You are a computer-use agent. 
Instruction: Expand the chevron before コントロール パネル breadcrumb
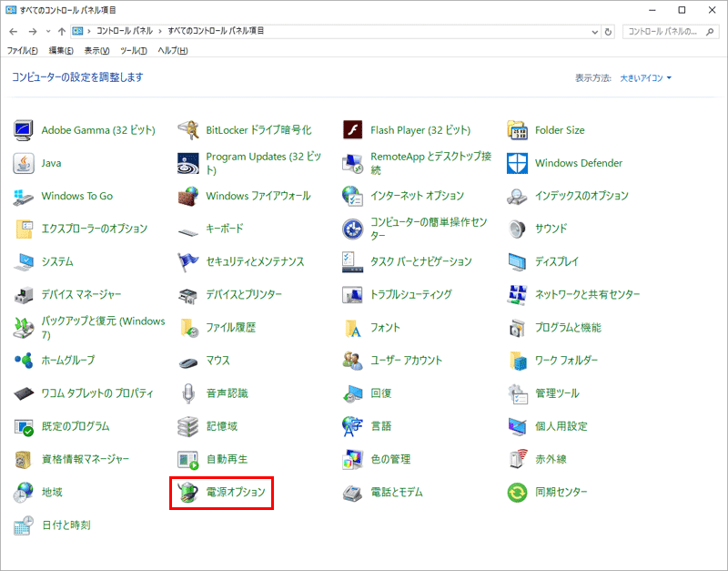(x=89, y=31)
